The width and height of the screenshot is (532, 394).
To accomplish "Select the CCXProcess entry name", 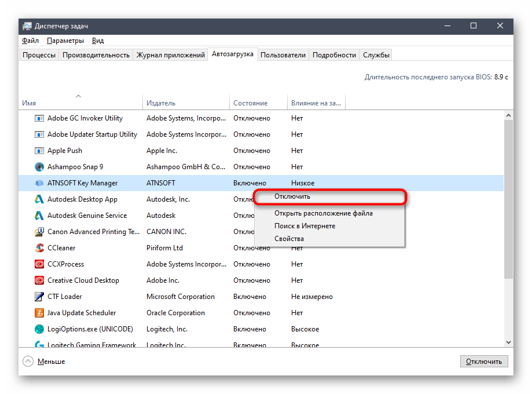I will [x=66, y=264].
